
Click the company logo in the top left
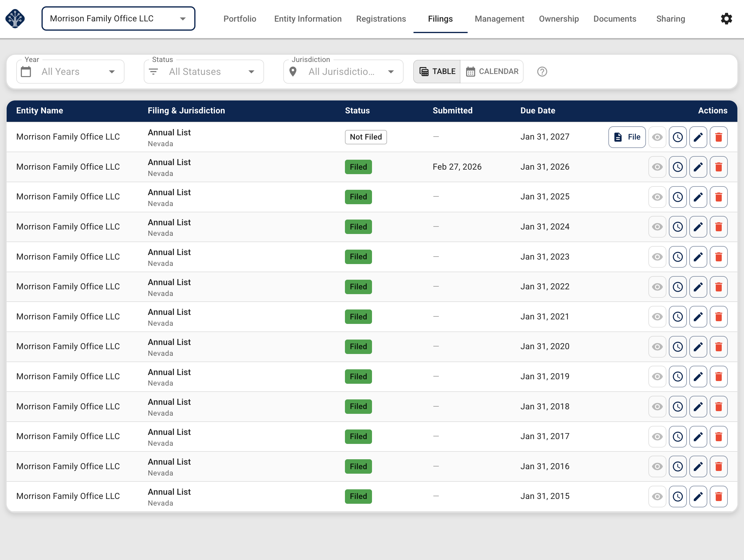[15, 19]
